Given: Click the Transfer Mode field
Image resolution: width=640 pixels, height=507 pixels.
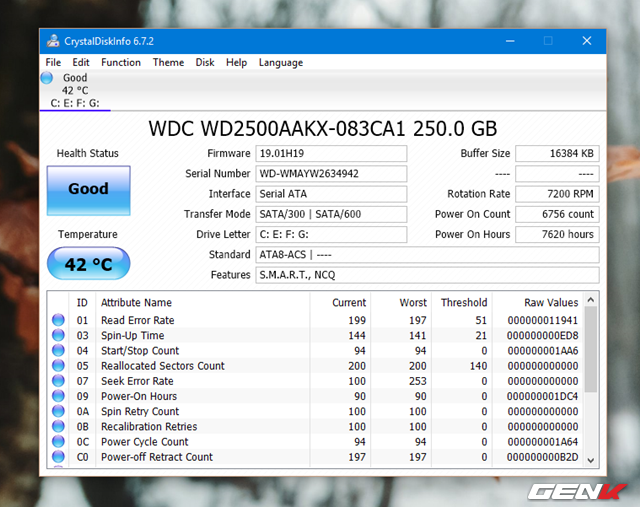Looking at the screenshot, I should tap(331, 214).
